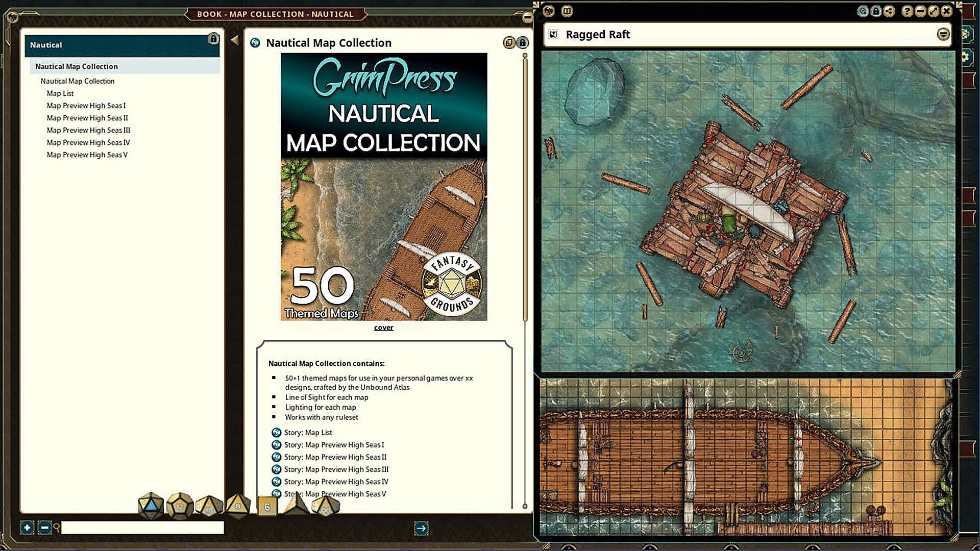980x551 pixels.
Task: Collapse all chapters with the minus button
Action: click(45, 528)
